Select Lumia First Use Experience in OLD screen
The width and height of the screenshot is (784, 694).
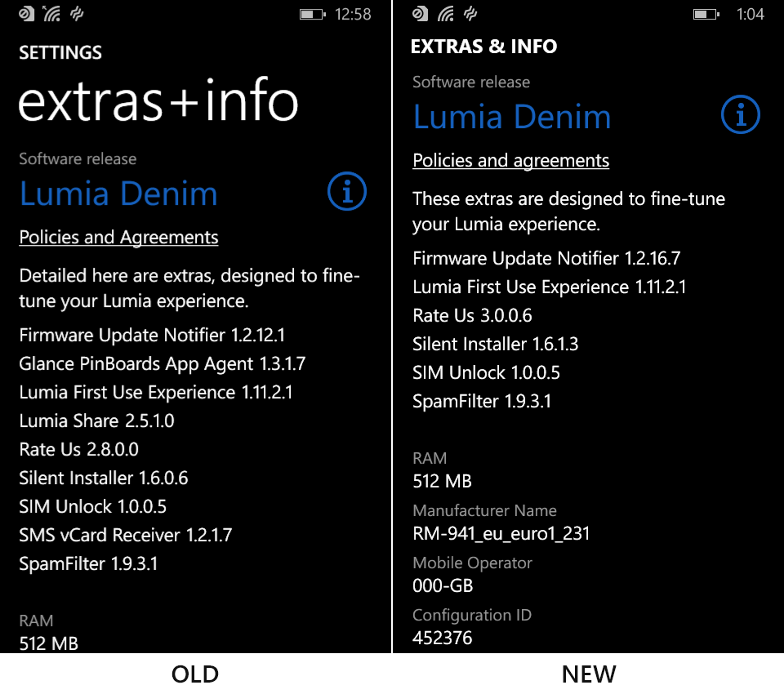(156, 393)
